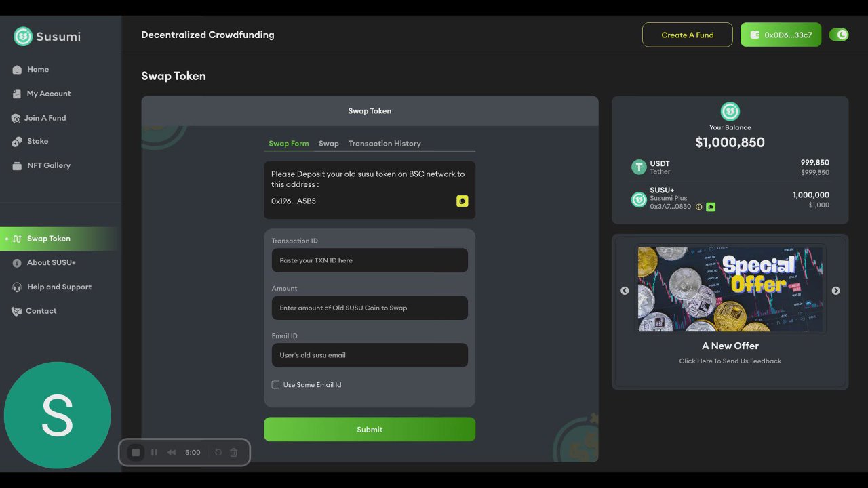
Task: Click the Contact handshake icon
Action: coord(16,312)
